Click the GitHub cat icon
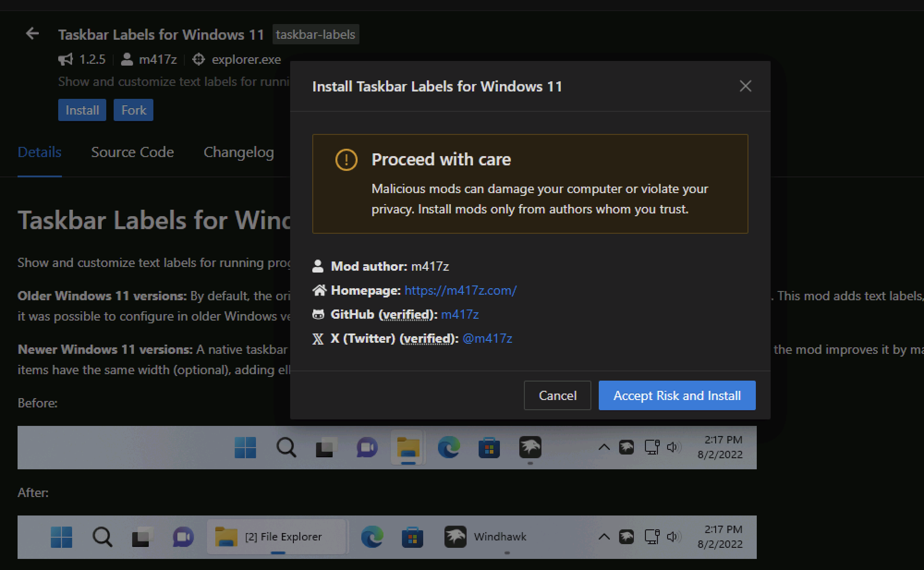924x570 pixels. pyautogui.click(x=319, y=314)
